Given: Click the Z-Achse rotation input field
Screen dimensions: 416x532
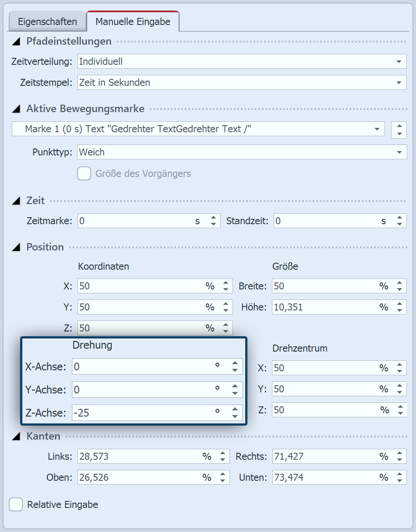Looking at the screenshot, I should 140,412.
